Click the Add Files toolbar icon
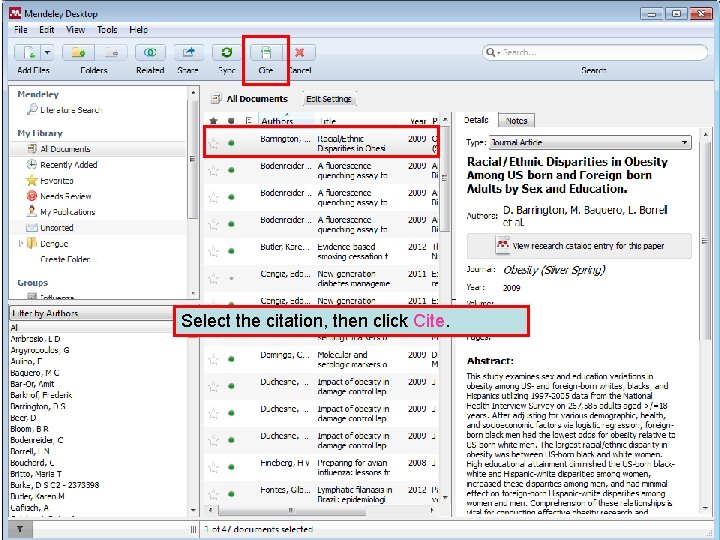This screenshot has height=540, width=720. (x=28, y=52)
